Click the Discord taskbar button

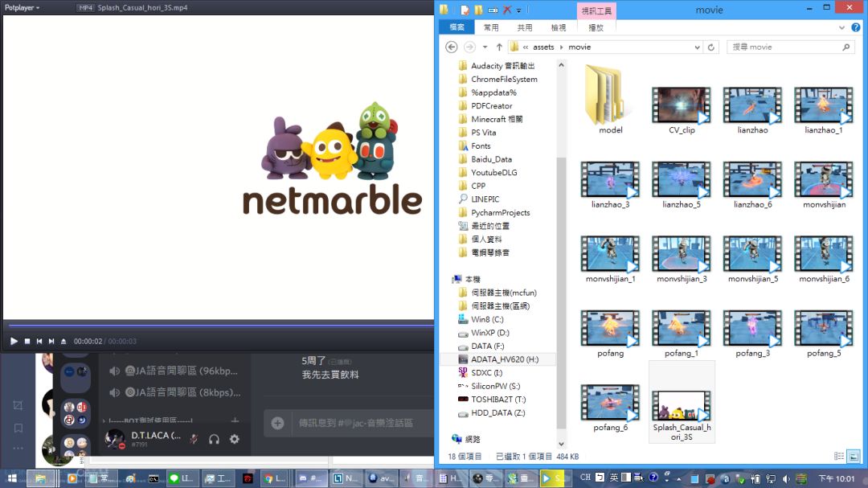310,478
